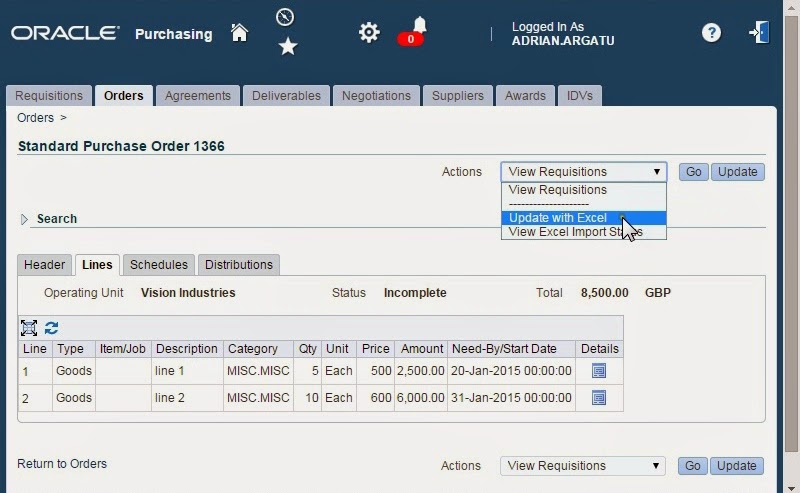Switch to the Awards tab
Image resolution: width=800 pixels, height=493 pixels.
[x=525, y=96]
